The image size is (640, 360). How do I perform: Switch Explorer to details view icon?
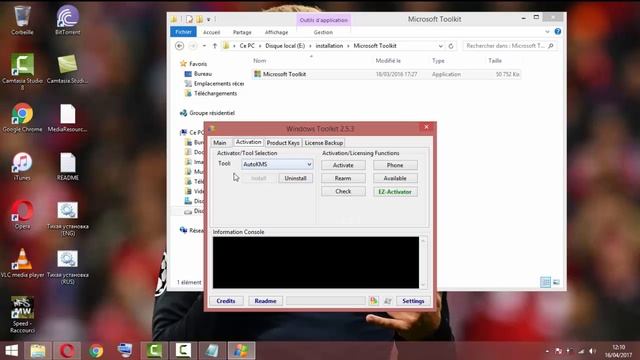(x=545, y=282)
